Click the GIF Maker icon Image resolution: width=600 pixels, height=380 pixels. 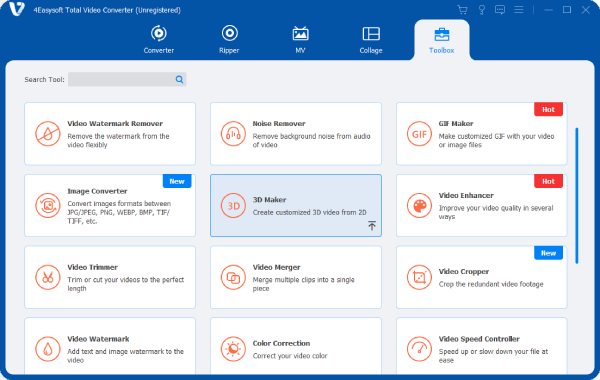click(x=419, y=134)
